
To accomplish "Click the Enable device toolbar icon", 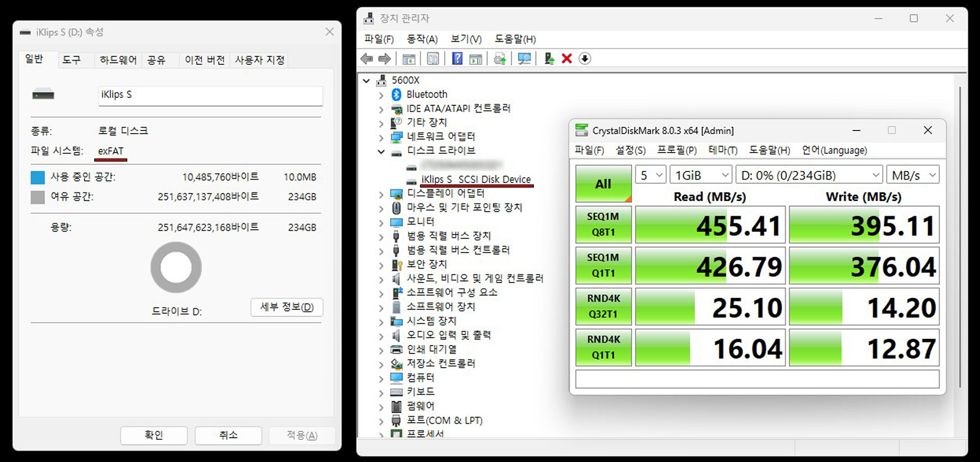I will (549, 59).
